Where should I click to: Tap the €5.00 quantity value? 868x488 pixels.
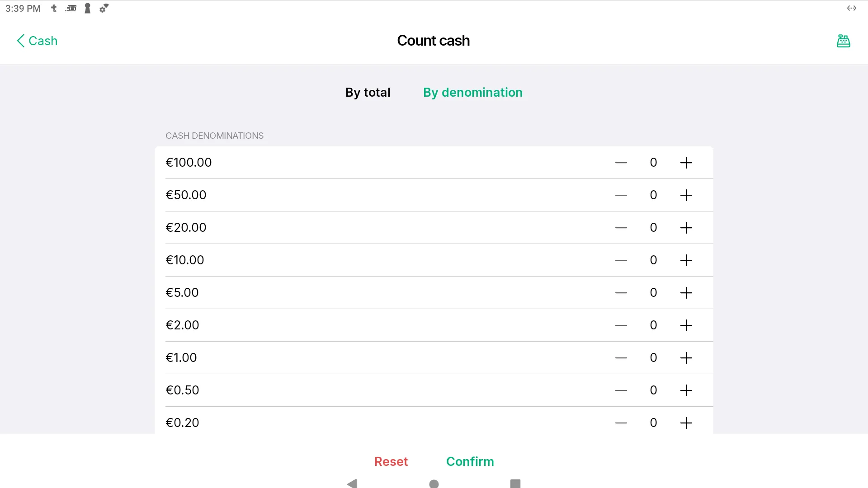tap(653, 293)
